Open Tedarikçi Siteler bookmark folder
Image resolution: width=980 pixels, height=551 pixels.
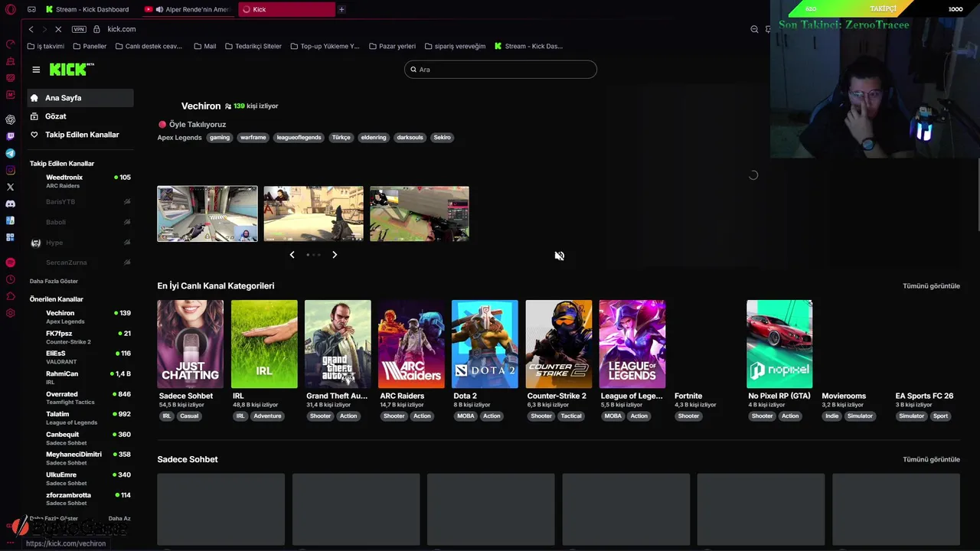tap(253, 46)
